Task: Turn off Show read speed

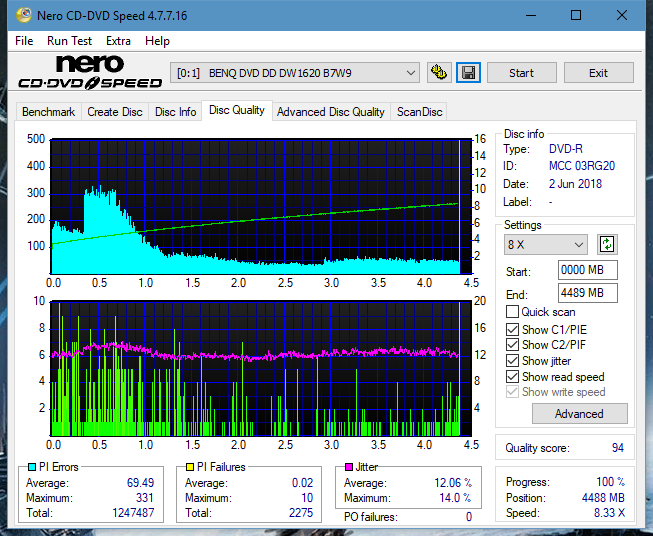Action: pyautogui.click(x=512, y=376)
